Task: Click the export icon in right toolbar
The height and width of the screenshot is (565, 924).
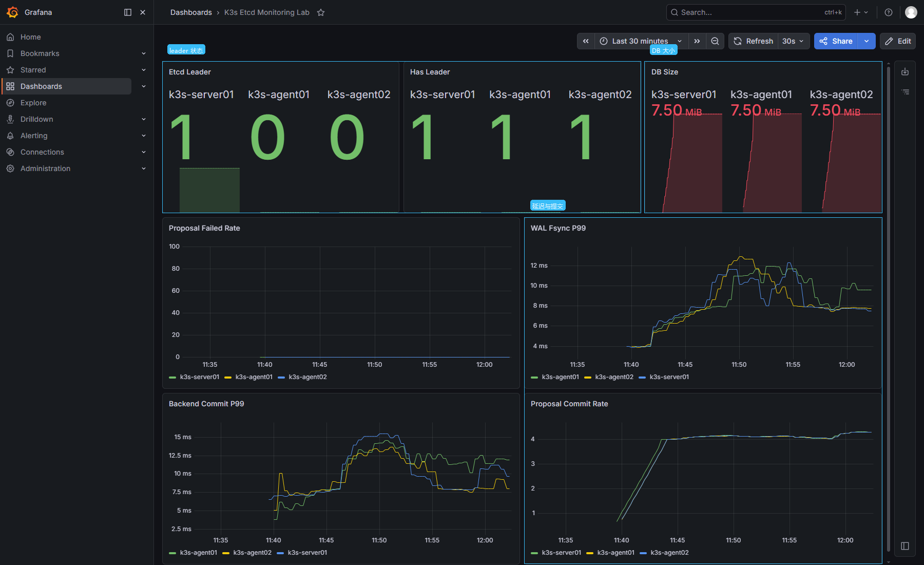Action: [x=905, y=72]
